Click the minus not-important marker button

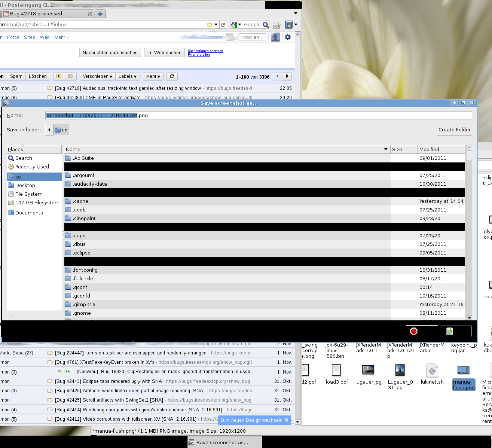pos(70,76)
